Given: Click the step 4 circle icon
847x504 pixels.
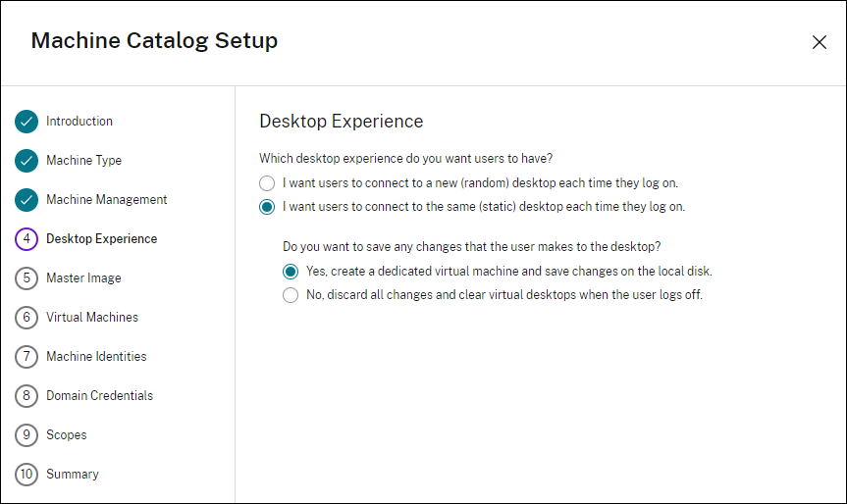Looking at the screenshot, I should pos(26,239).
